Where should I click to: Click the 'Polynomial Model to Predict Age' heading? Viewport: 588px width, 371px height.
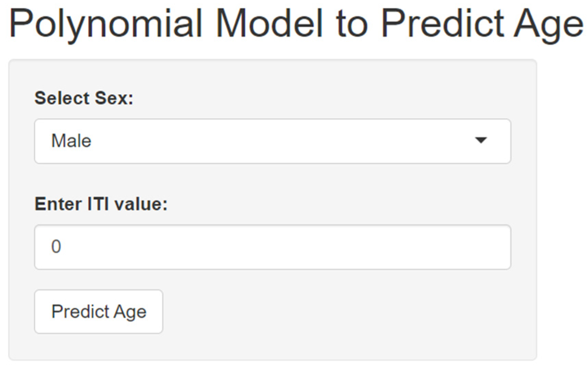[296, 24]
